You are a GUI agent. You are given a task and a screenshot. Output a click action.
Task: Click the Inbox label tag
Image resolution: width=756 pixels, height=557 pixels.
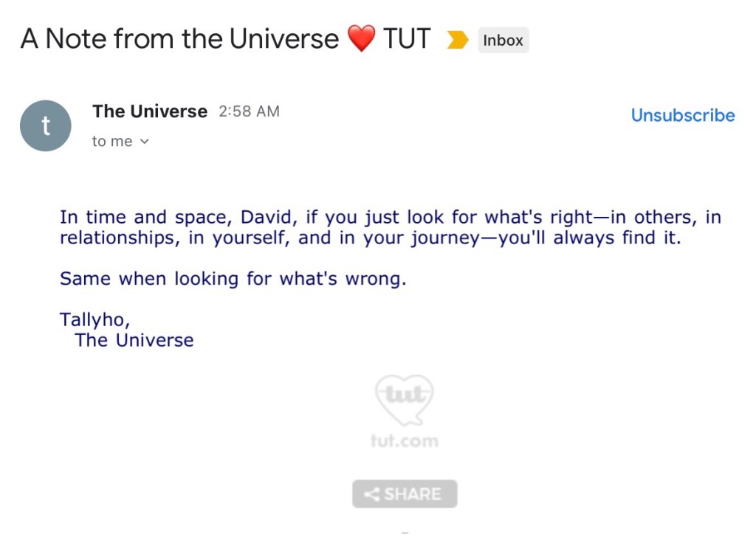tap(503, 41)
